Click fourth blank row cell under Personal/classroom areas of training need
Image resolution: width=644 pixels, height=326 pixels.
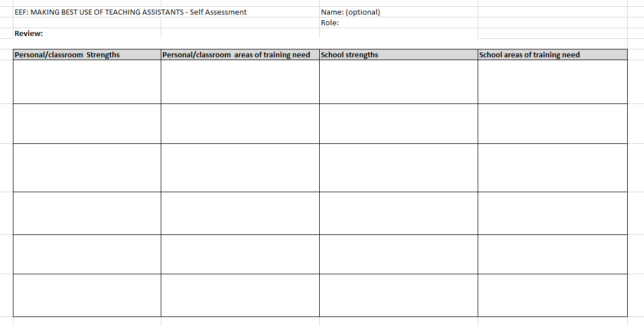click(240, 213)
